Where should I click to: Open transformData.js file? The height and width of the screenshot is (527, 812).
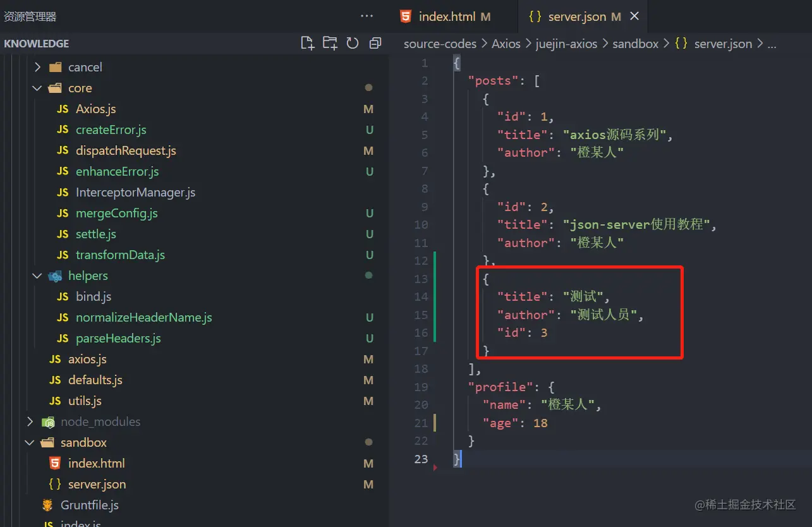(x=120, y=255)
